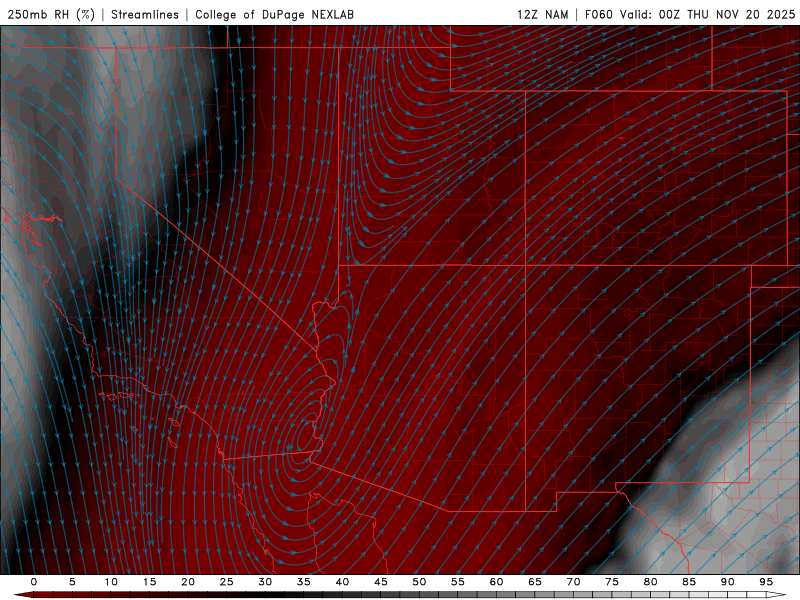Pick the "35" color scale label

pyautogui.click(x=303, y=582)
